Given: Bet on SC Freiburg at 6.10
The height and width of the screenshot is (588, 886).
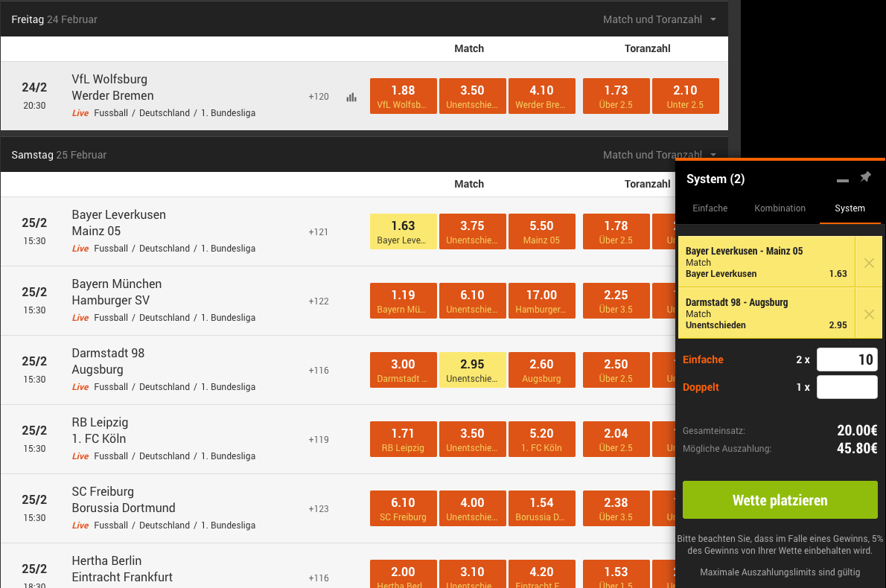Looking at the screenshot, I should click(x=403, y=508).
